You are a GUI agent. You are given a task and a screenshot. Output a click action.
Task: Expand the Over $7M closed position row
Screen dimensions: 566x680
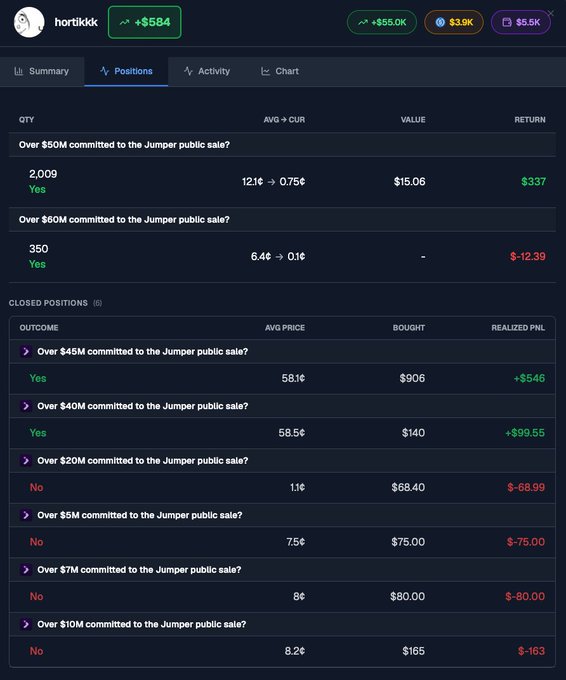(x=26, y=570)
